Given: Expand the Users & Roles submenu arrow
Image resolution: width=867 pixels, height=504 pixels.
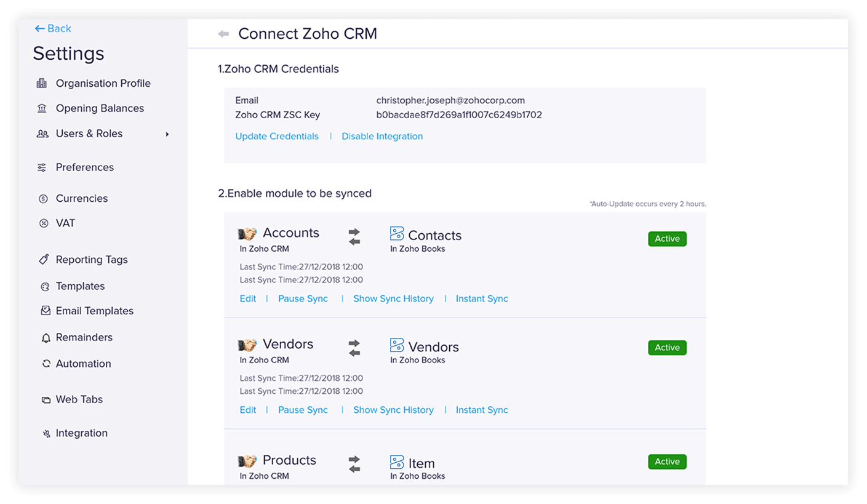Looking at the screenshot, I should click(x=167, y=134).
